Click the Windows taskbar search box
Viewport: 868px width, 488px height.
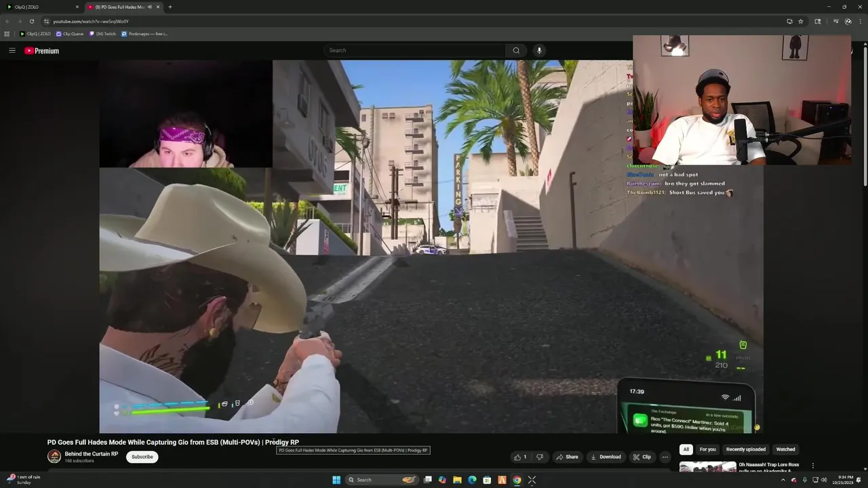(x=383, y=480)
